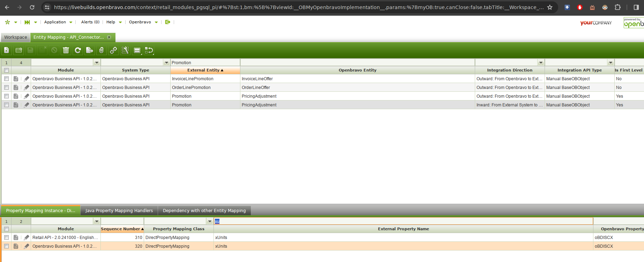
Task: Select all entity mappings via header checkbox
Action: [x=6, y=70]
